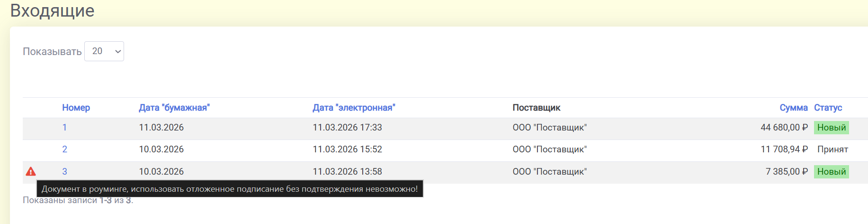
Task: Open the rows-per-page dropdown showing 20
Action: pos(104,51)
